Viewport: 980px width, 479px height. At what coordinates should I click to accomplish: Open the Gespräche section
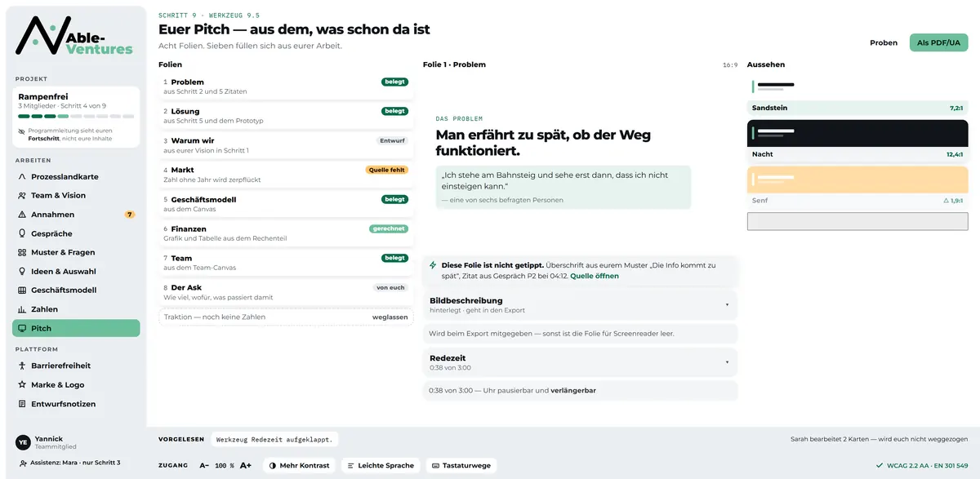coord(76,233)
